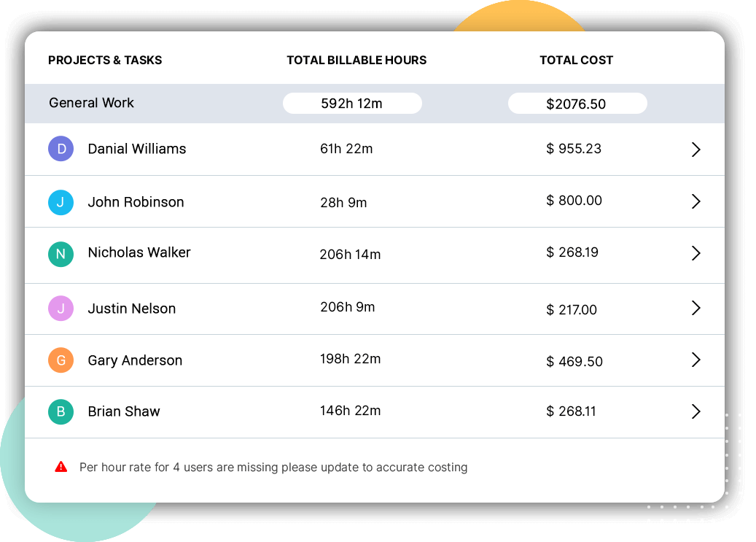The image size is (756, 542).
Task: Click Nicholas Walker's green avatar icon
Action: [61, 255]
